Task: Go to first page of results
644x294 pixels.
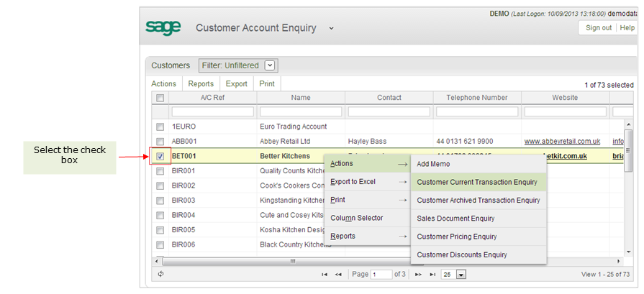Action: 324,275
